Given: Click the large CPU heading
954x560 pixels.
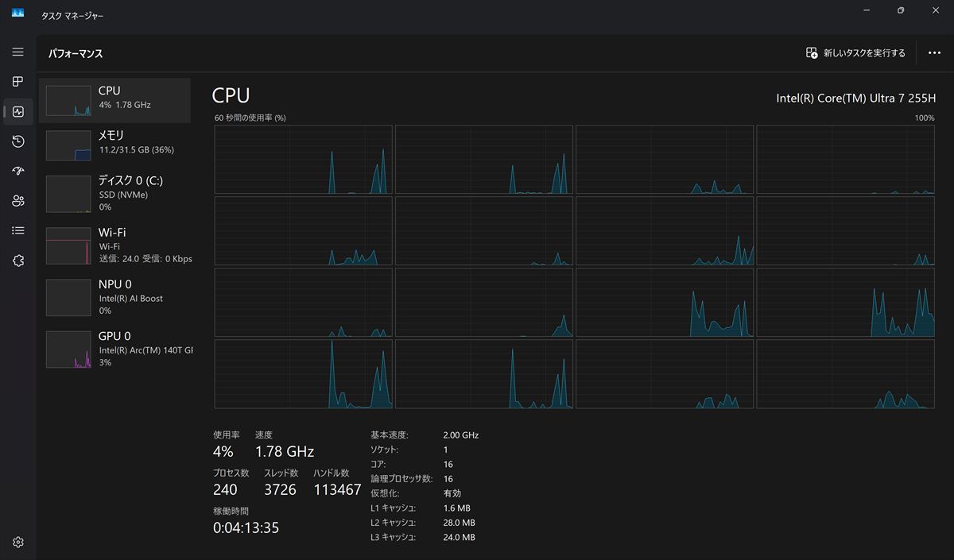Looking at the screenshot, I should coord(231,96).
